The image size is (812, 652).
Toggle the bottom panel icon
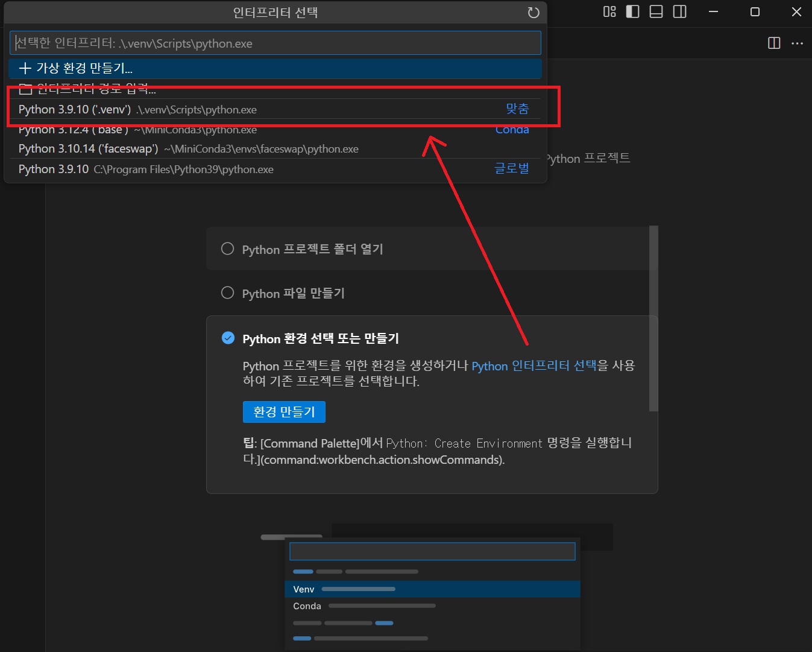click(x=656, y=11)
